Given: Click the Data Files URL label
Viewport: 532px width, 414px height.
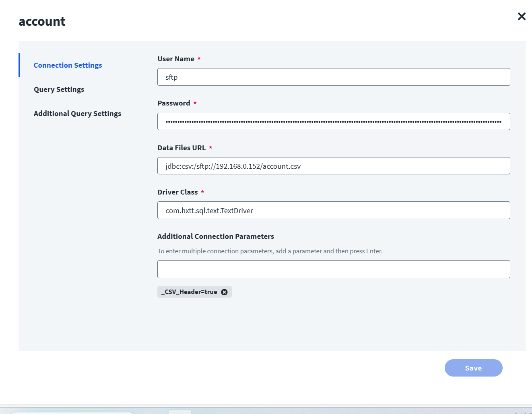Looking at the screenshot, I should 181,148.
